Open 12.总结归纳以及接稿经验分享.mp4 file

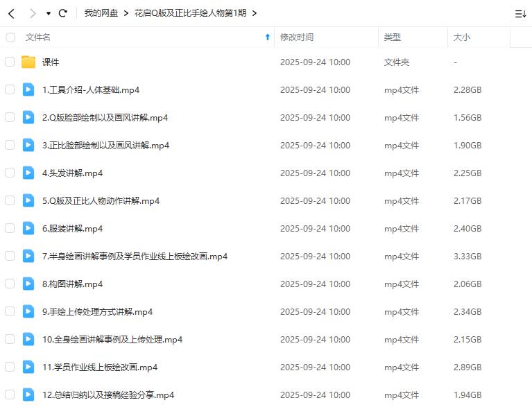[x=108, y=395]
